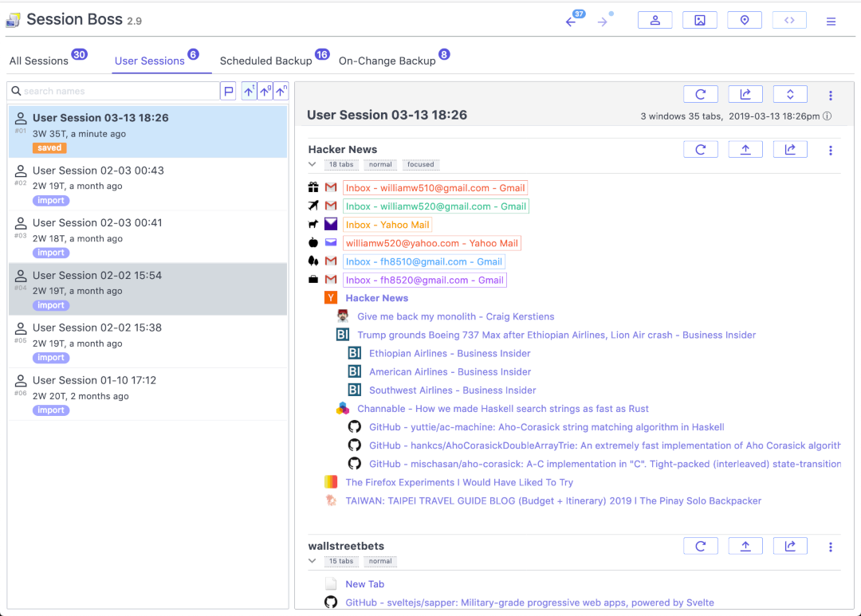The width and height of the screenshot is (861, 616).
Task: Switch to All Sessions tab
Action: 39,61
